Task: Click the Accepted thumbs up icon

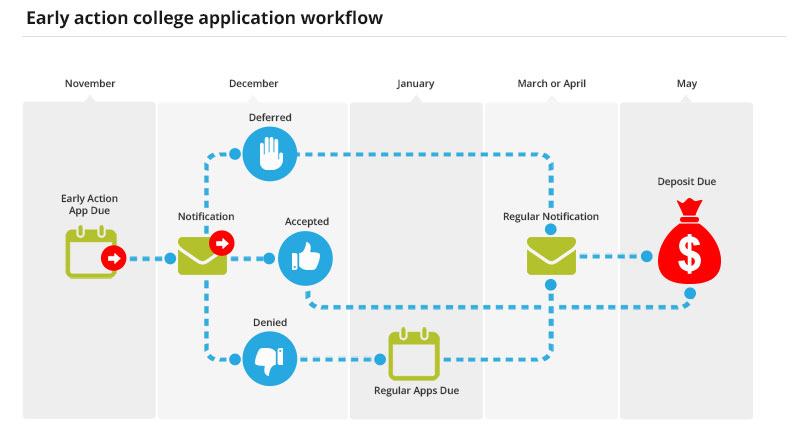Action: coord(305,258)
